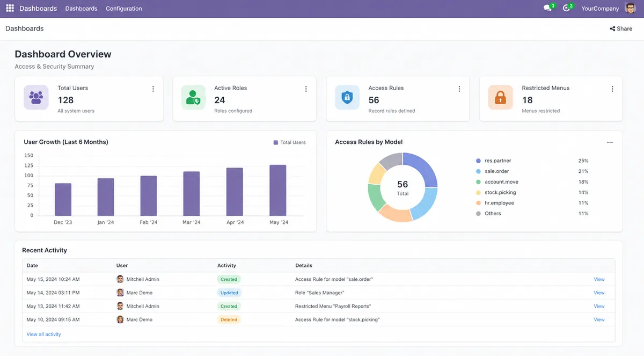Viewport: 644px width, 356px height.
Task: Click the Dashboards app title
Action: [38, 9]
